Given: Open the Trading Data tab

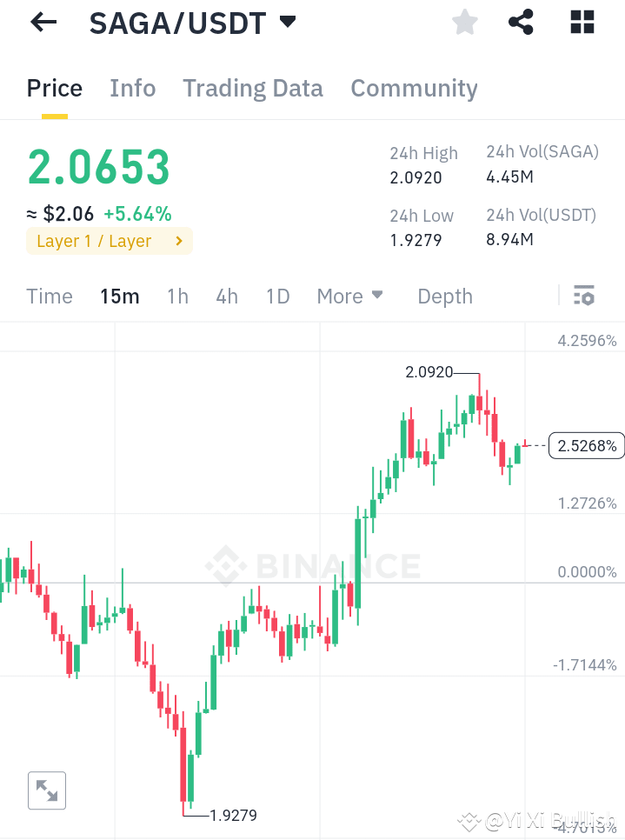Looking at the screenshot, I should (252, 88).
